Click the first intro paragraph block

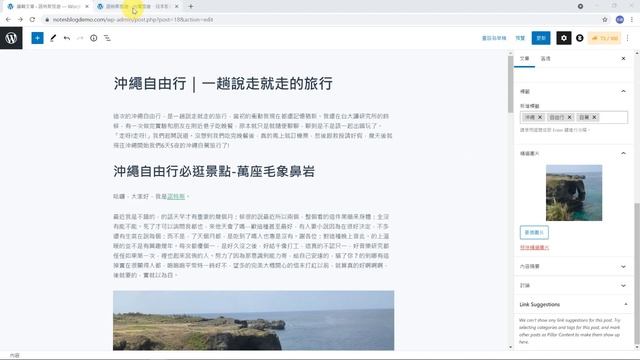click(253, 131)
